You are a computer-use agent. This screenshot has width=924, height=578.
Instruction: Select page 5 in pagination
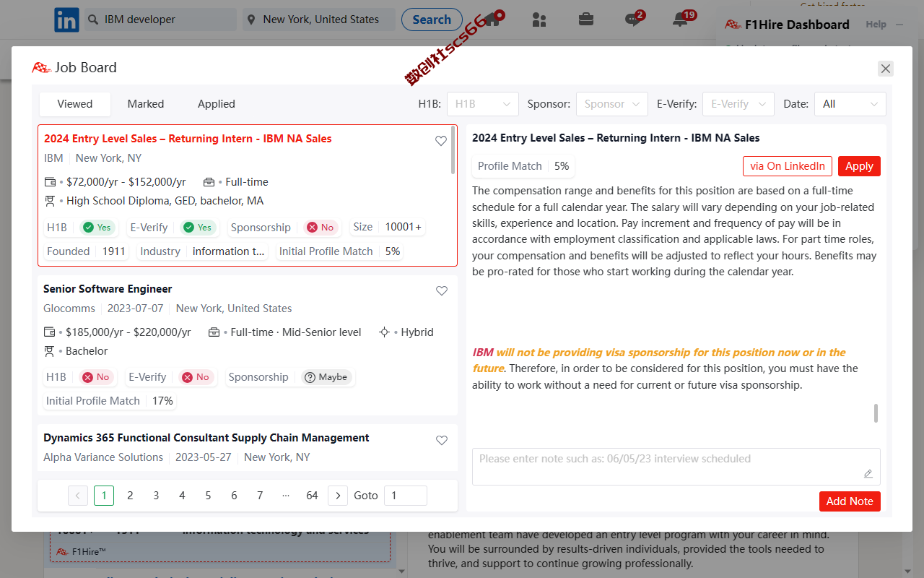(x=208, y=496)
